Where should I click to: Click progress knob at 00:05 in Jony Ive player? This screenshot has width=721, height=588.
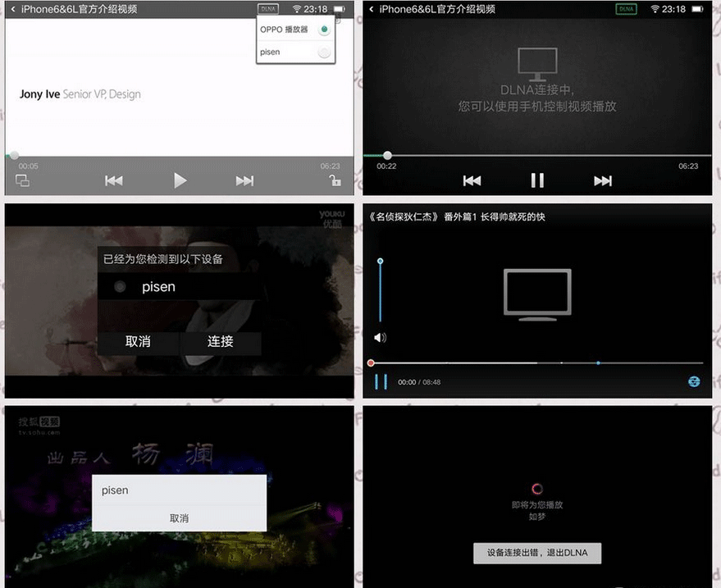(14, 155)
